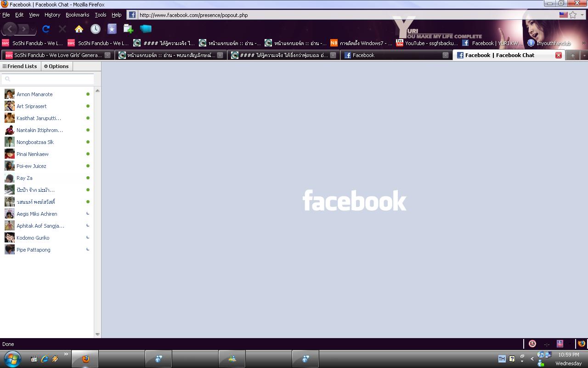Go to the Home page icon

[x=79, y=29]
